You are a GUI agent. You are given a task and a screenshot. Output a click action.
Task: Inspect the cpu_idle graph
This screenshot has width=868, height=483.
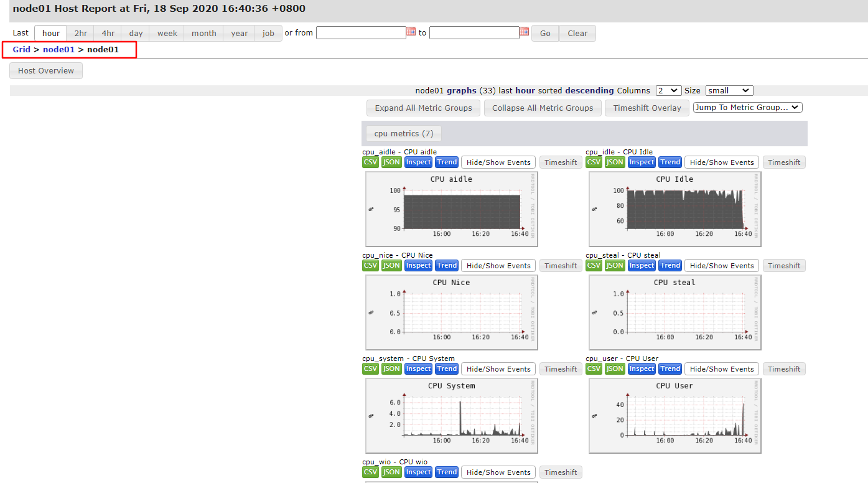coord(642,162)
